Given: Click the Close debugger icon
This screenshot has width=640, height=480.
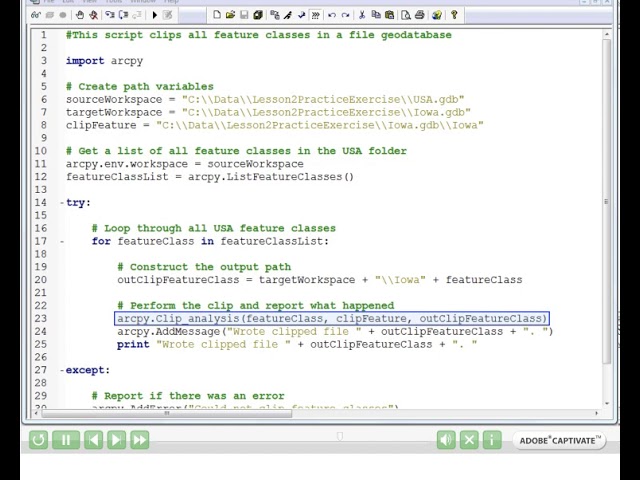Looking at the screenshot, I should click(168, 15).
